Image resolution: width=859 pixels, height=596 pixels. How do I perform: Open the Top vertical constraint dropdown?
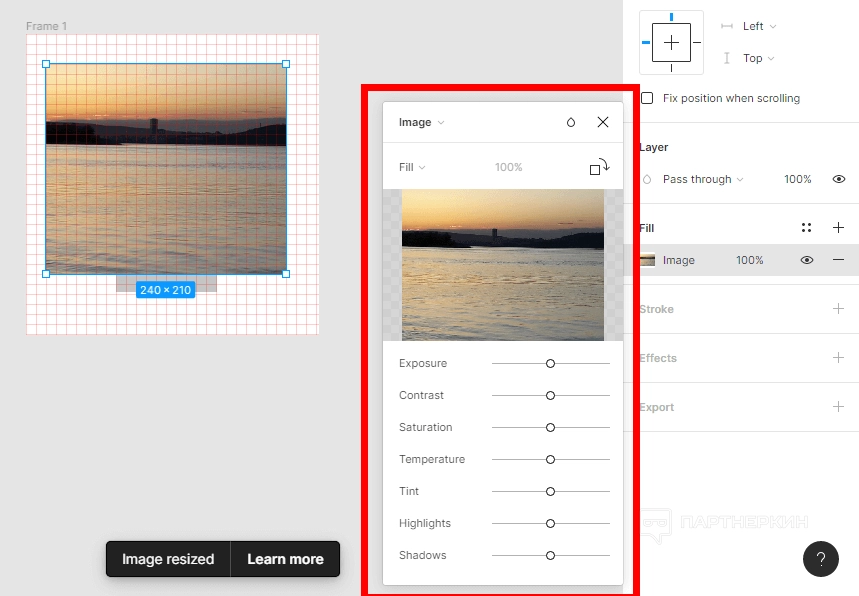pos(759,58)
